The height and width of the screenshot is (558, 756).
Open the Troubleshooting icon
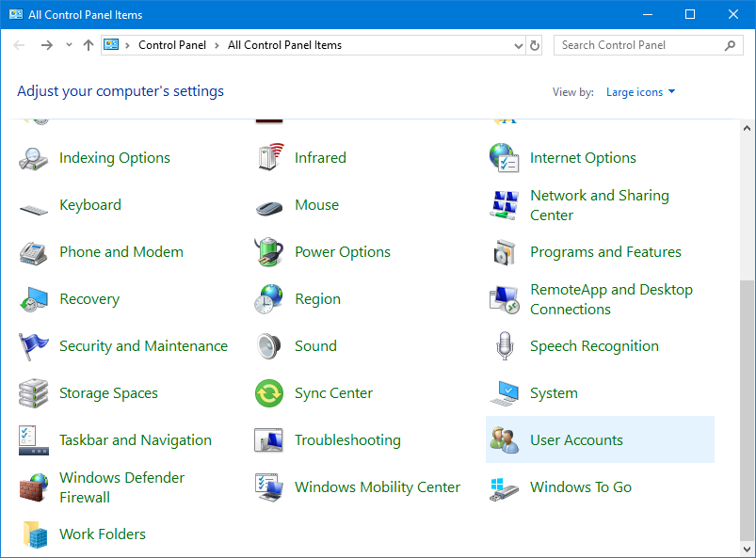tap(269, 440)
